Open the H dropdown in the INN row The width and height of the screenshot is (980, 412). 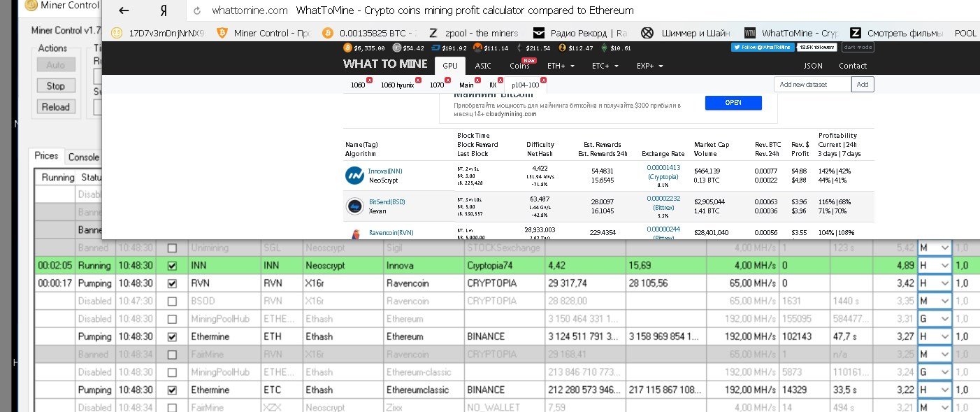pos(935,266)
